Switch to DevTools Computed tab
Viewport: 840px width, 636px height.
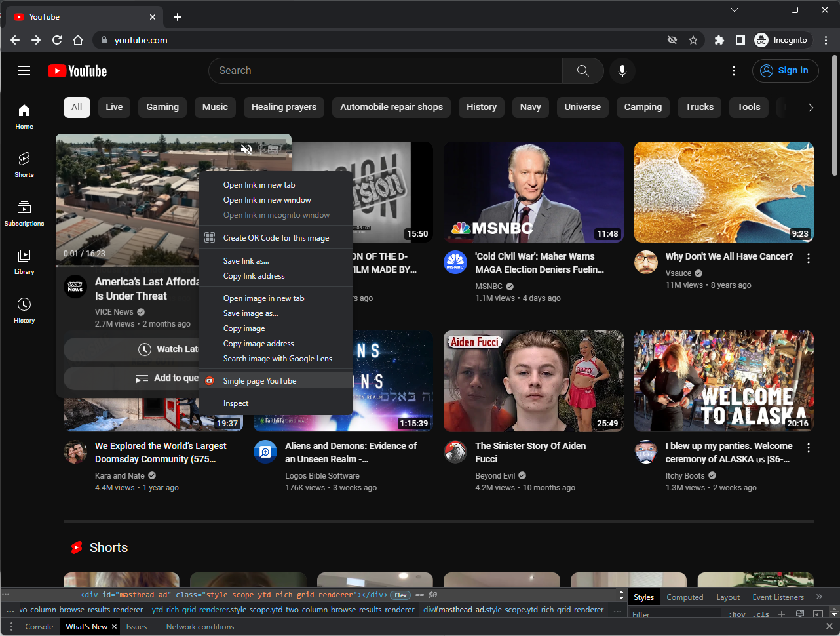(685, 597)
